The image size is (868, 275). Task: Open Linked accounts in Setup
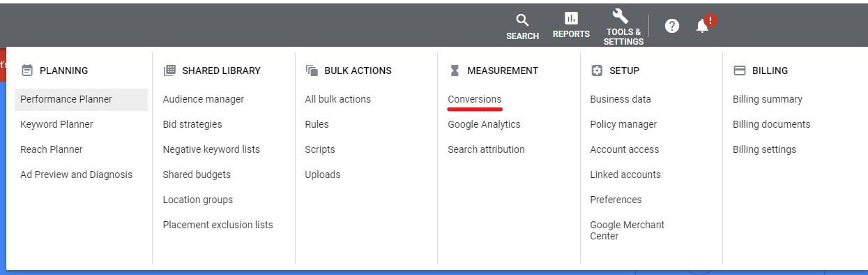625,174
